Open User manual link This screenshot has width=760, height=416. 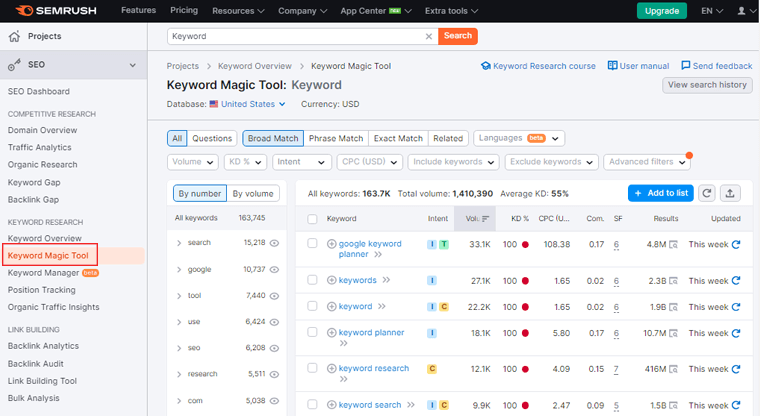click(638, 66)
